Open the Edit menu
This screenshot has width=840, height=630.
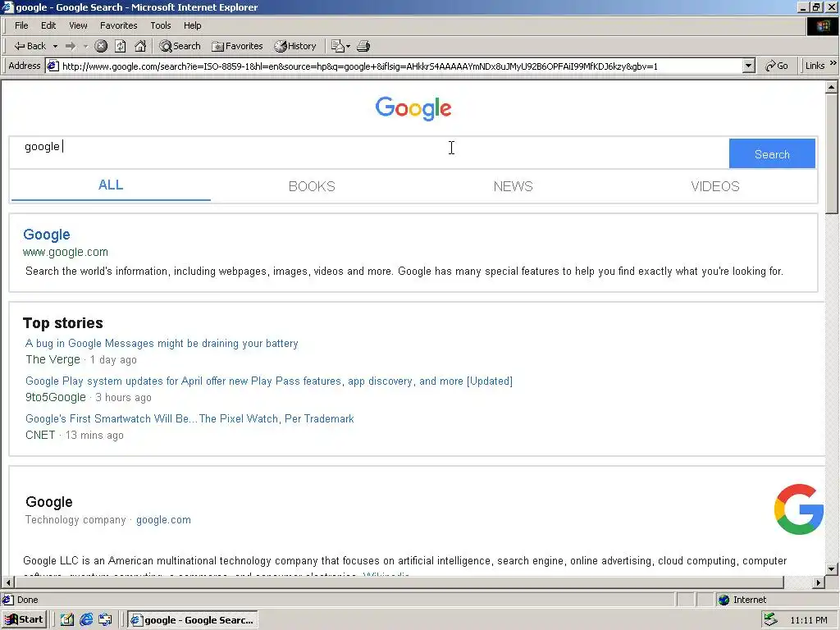tap(48, 25)
